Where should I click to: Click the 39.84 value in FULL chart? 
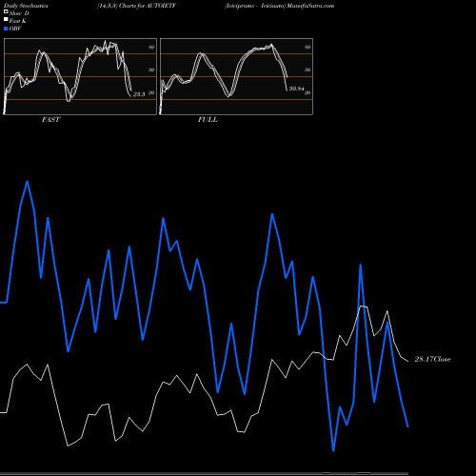(x=296, y=89)
